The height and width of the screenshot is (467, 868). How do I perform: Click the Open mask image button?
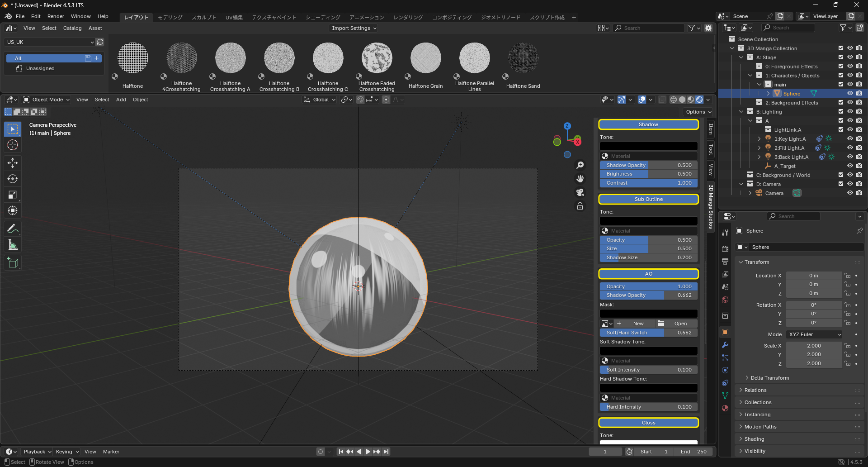pyautogui.click(x=676, y=324)
